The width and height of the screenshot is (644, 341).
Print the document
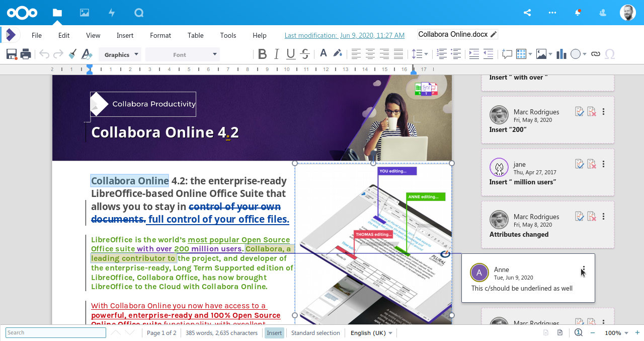click(26, 54)
